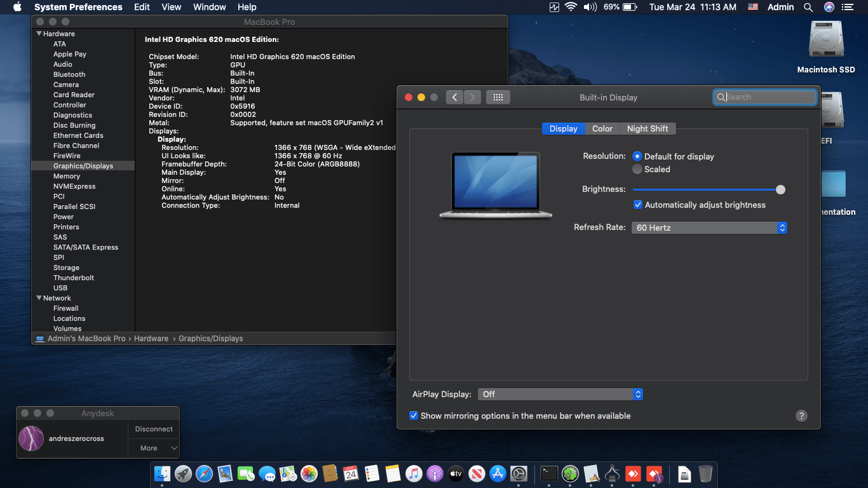
Task: Select the Scaled resolution option
Action: [x=637, y=170]
